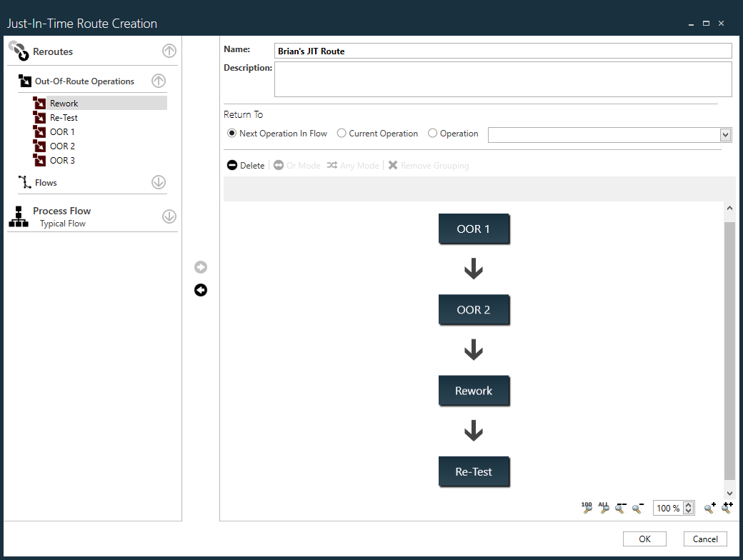Image resolution: width=743 pixels, height=560 pixels.
Task: Select the Operation radio button
Action: 432,133
